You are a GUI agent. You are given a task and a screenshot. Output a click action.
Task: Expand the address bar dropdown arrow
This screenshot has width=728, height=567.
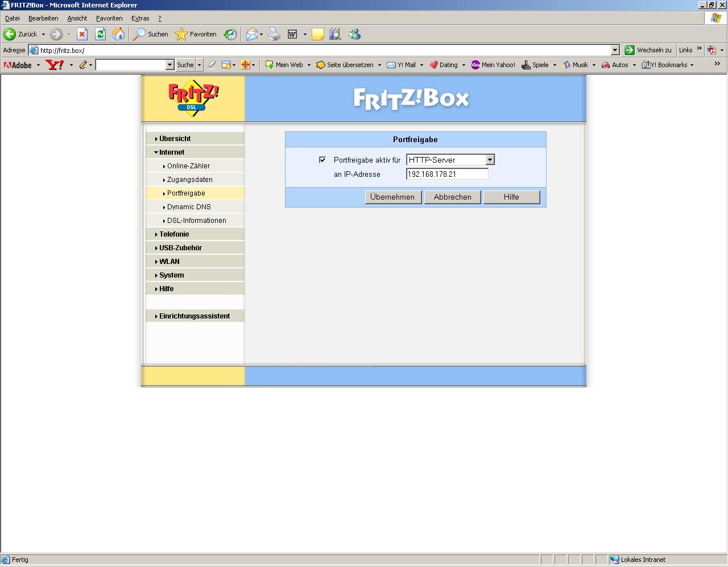[615, 50]
